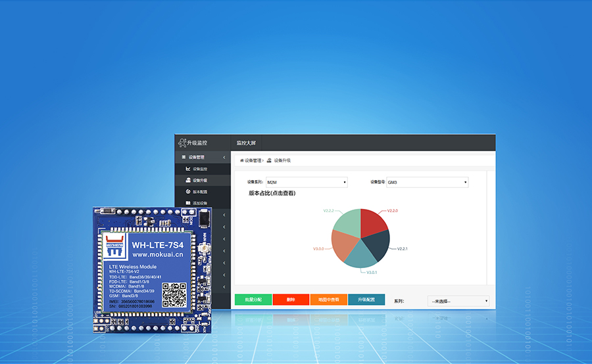This screenshot has width=592, height=364.
Task: Click the icon beside 版本配置
Action: click(188, 192)
